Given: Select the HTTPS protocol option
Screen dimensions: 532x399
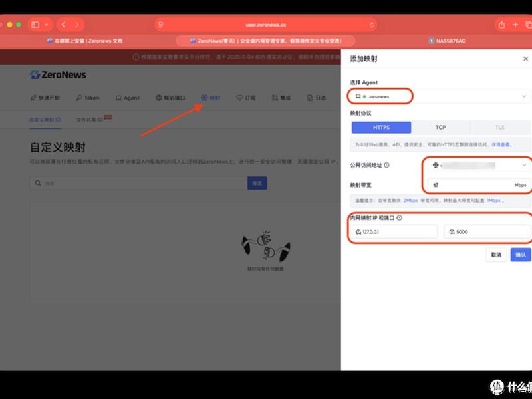Looking at the screenshot, I should tap(381, 128).
